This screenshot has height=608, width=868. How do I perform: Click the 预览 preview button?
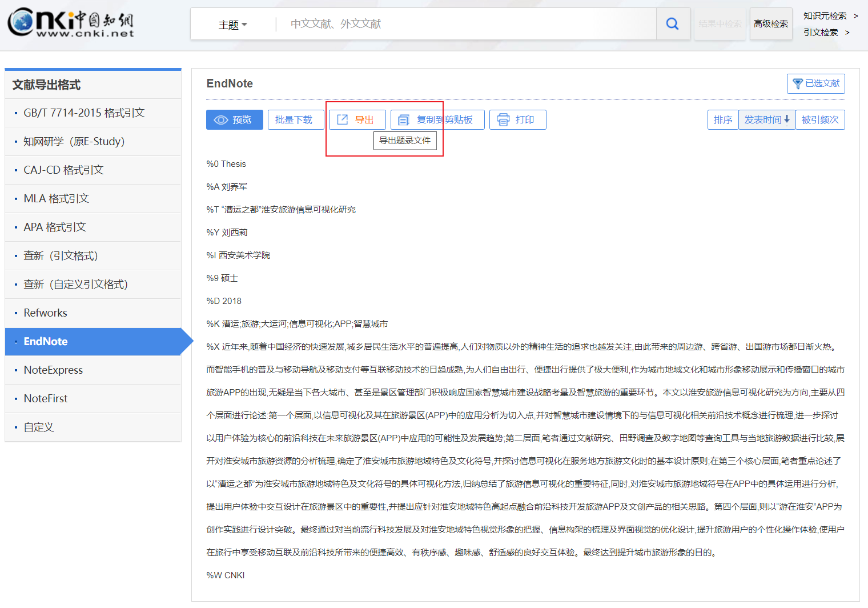[x=235, y=119]
